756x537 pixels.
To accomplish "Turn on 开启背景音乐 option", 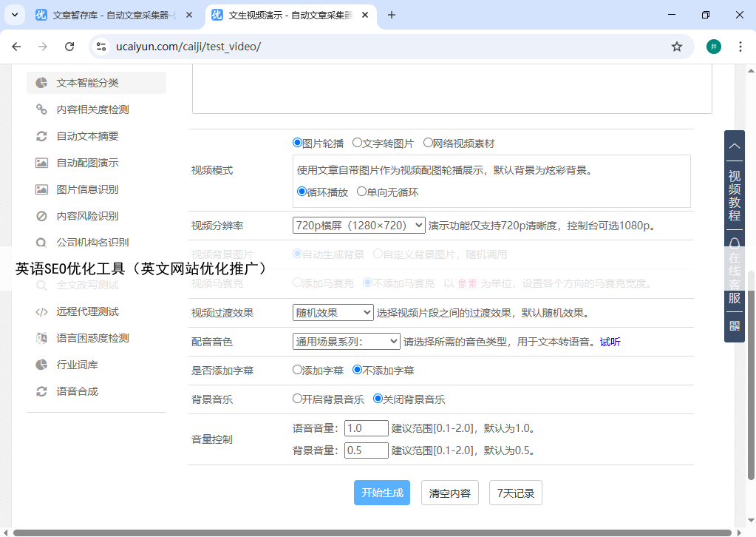I will point(298,399).
